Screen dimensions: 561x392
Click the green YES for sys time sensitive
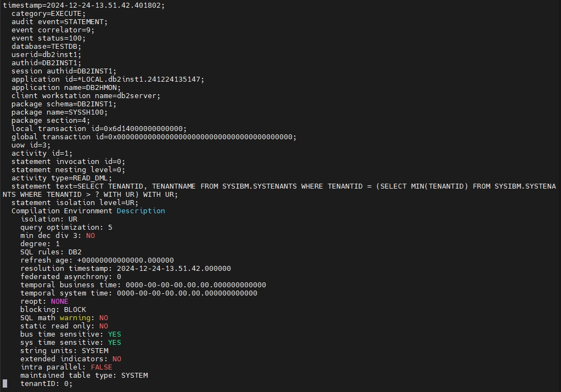click(x=114, y=342)
